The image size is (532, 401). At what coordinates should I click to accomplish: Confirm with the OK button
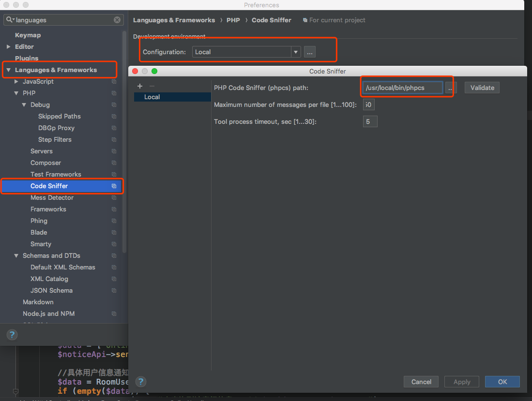pos(502,382)
